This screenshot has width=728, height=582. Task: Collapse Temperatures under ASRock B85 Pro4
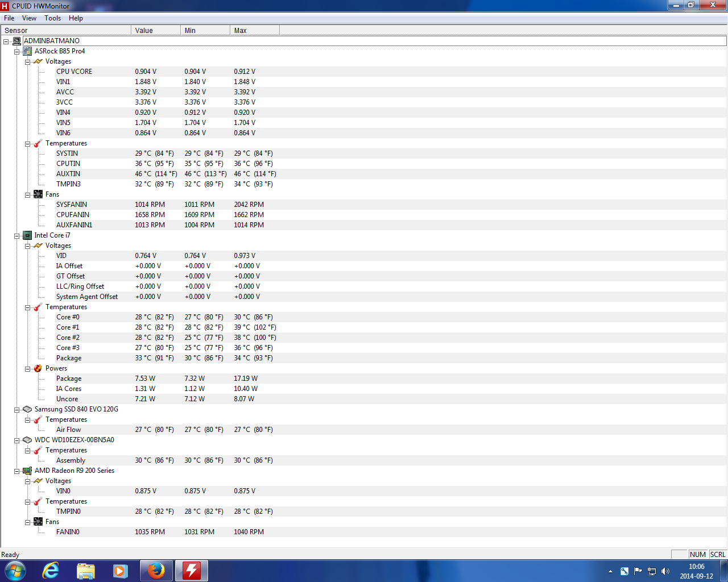click(27, 144)
